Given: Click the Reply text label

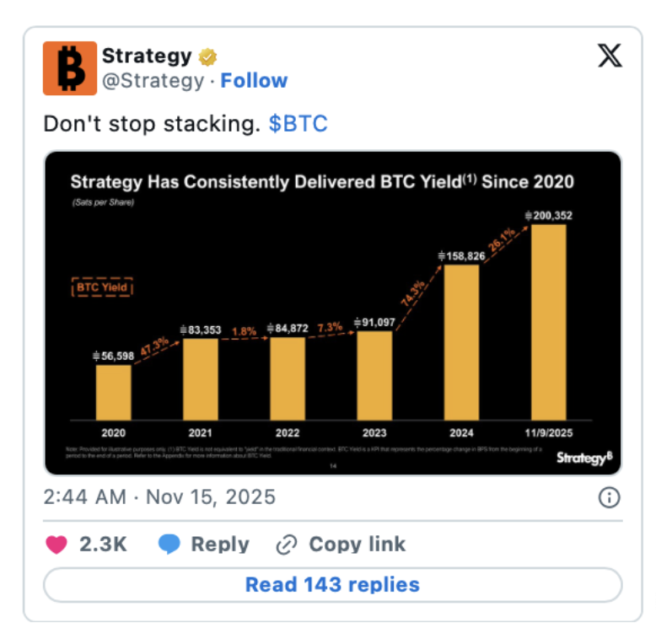Looking at the screenshot, I should click(x=219, y=545).
